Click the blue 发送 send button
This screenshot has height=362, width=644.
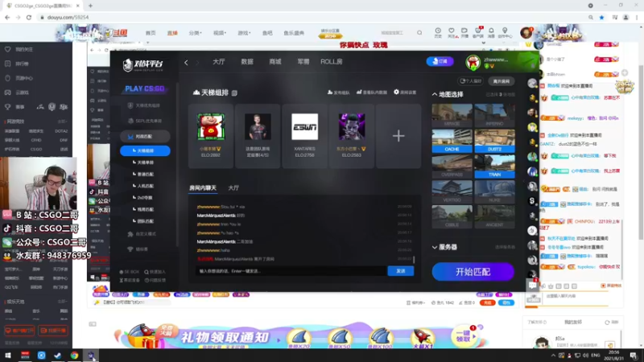(x=400, y=271)
